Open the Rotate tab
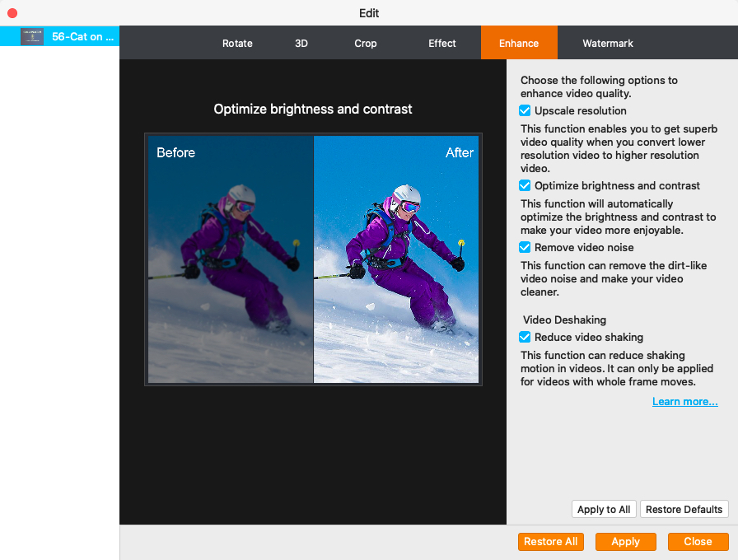Image resolution: width=738 pixels, height=560 pixels. click(x=237, y=44)
